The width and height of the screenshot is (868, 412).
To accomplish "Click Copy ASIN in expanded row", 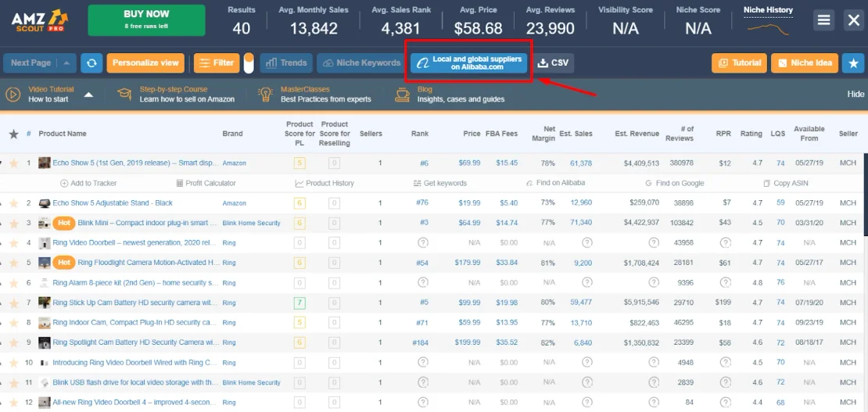I will pyautogui.click(x=785, y=183).
